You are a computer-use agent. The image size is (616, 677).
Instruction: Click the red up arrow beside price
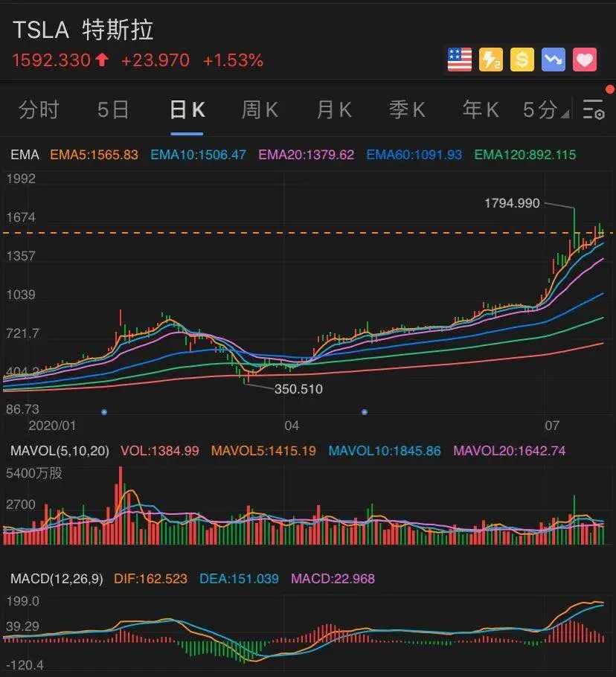[102, 60]
